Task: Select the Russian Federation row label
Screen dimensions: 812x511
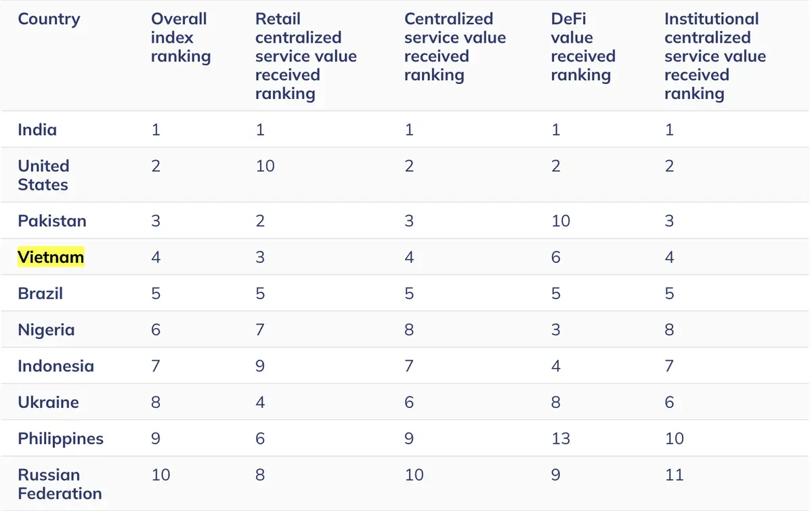Action: [60, 484]
